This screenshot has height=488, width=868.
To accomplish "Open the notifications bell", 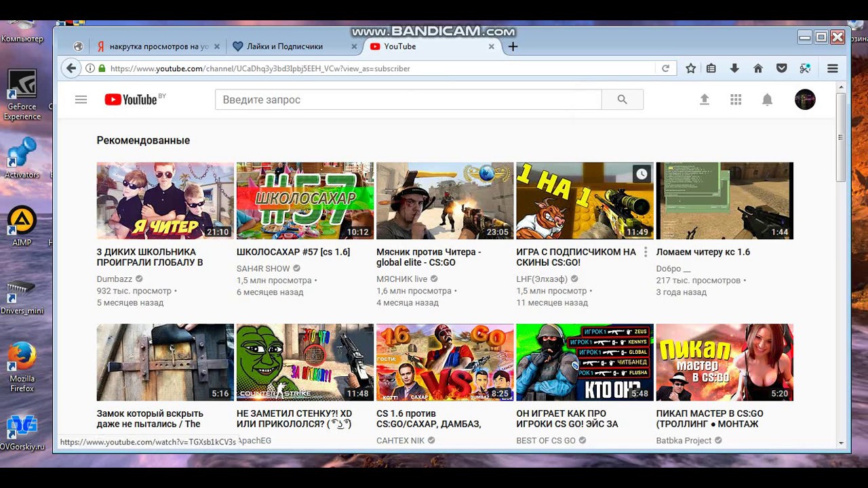I will point(767,100).
